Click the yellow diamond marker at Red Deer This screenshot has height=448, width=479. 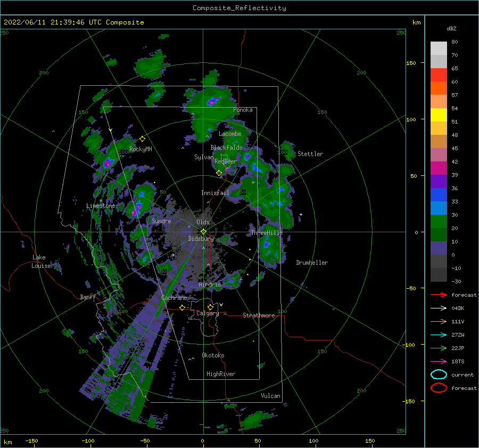coord(219,173)
